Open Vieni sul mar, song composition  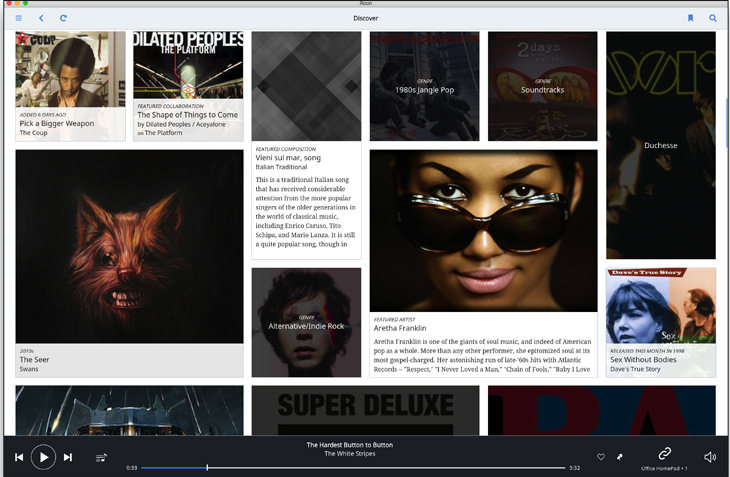point(288,158)
